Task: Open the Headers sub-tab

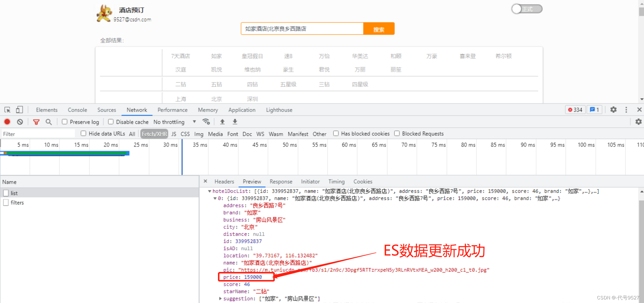Action: pyautogui.click(x=224, y=182)
